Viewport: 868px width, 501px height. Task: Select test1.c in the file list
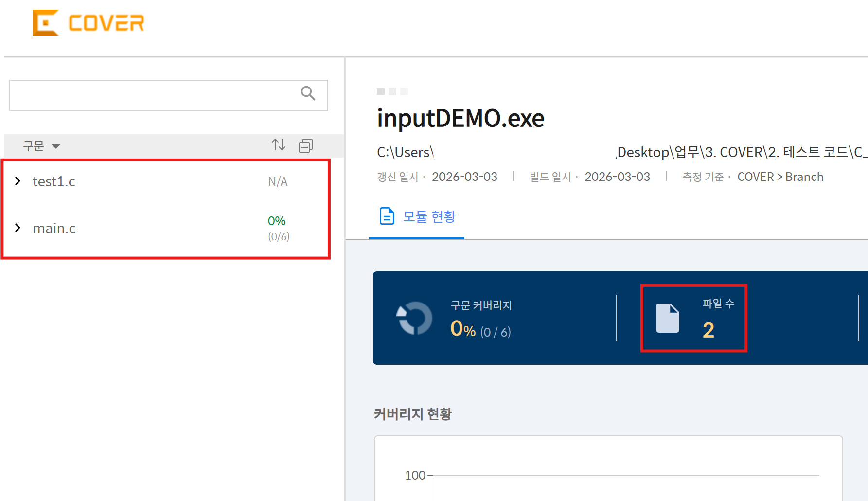[x=54, y=181]
